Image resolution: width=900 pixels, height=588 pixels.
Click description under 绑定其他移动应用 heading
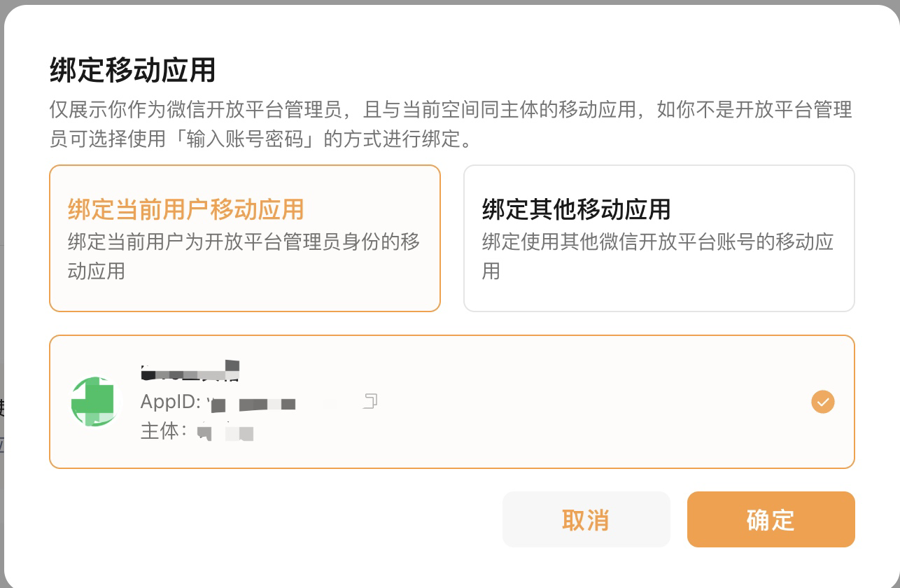click(x=657, y=256)
